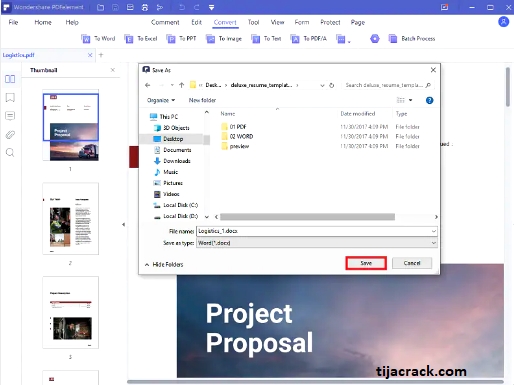Image resolution: width=514 pixels, height=385 pixels.
Task: Collapse folders with Hide Folders
Action: click(x=164, y=264)
